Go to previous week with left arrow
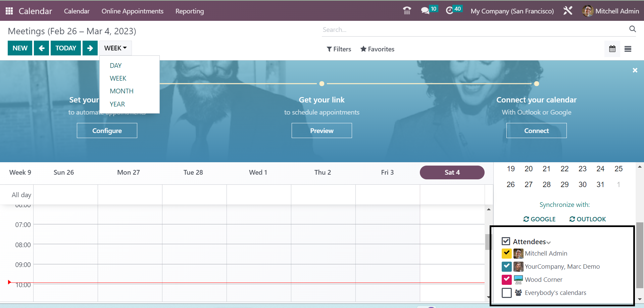The height and width of the screenshot is (308, 644). (x=42, y=48)
